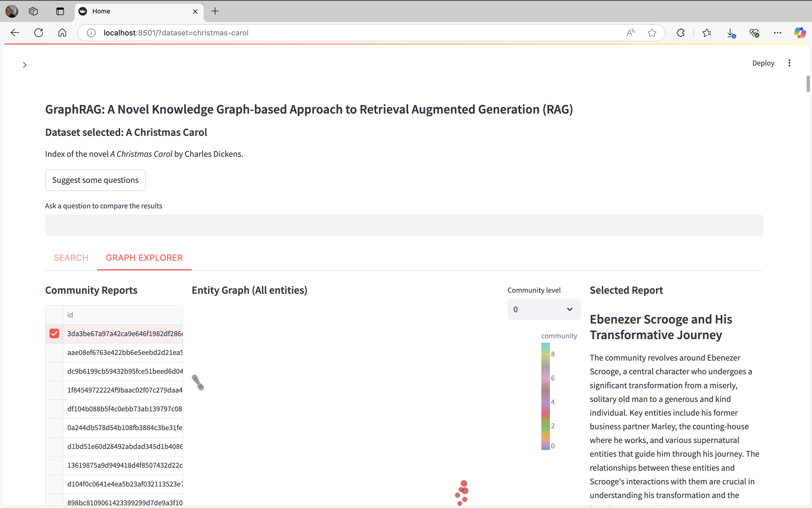Click the Read aloud icon in address bar
812x508 pixels.
630,32
